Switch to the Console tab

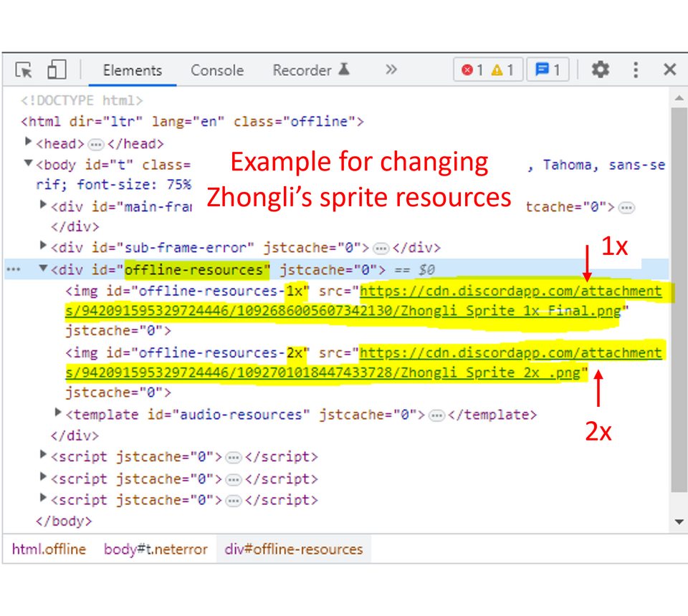[x=216, y=70]
